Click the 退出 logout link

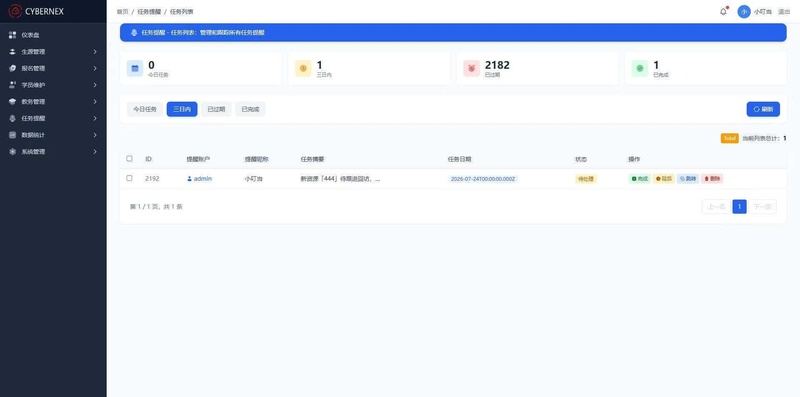tap(784, 11)
